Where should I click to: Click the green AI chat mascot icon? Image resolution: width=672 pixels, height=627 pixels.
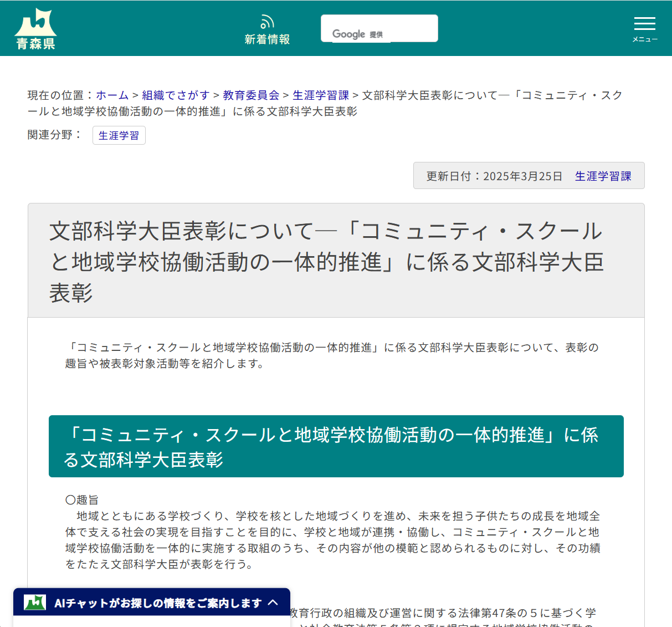point(34,603)
